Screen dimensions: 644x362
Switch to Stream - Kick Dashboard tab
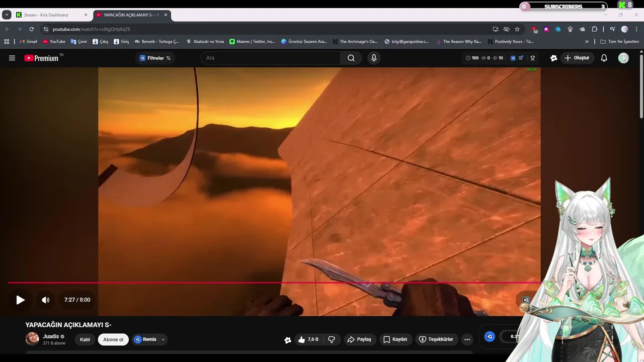pos(51,15)
